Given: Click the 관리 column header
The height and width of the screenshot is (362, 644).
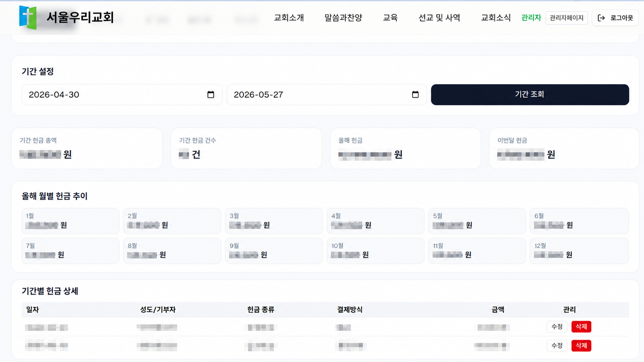Looking at the screenshot, I should [569, 310].
